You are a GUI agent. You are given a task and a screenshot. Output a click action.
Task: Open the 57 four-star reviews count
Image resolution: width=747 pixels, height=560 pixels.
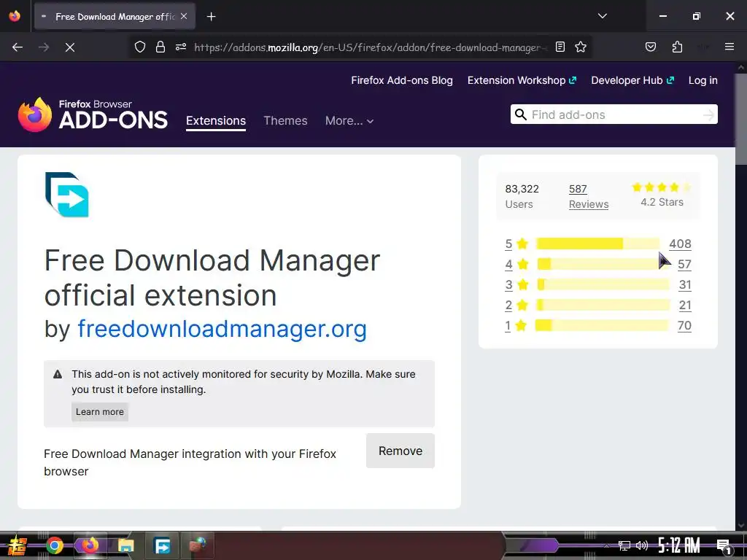(684, 264)
